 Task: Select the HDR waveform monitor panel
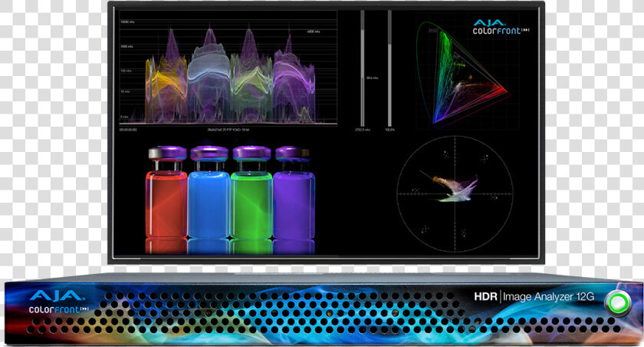(x=228, y=68)
